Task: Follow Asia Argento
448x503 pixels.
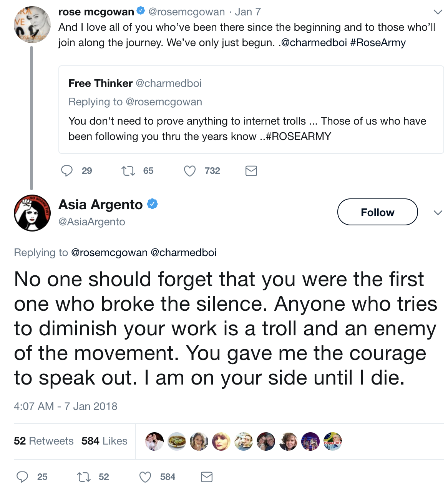Action: pos(377,212)
